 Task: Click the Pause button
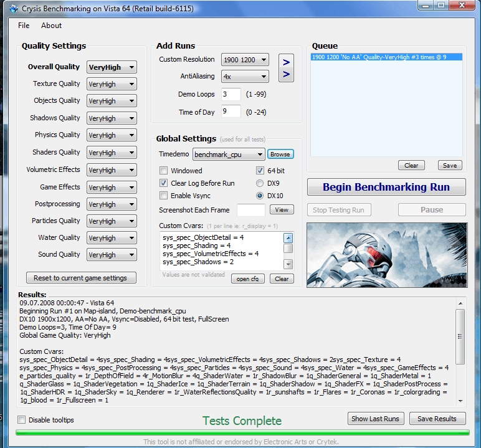click(432, 210)
